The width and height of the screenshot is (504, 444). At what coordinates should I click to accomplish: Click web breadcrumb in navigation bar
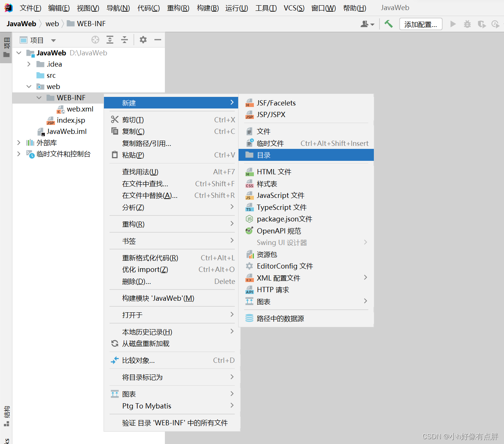pyautogui.click(x=52, y=24)
